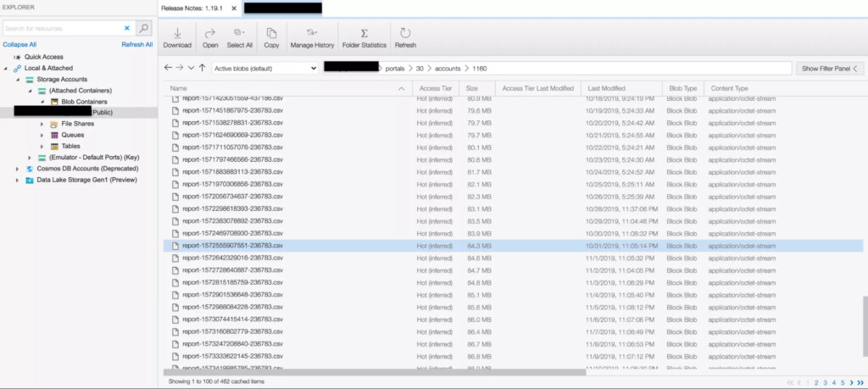This screenshot has height=389, width=868.
Task: Expand Data Lake Storage Gen1 (Preview)
Action: point(18,180)
